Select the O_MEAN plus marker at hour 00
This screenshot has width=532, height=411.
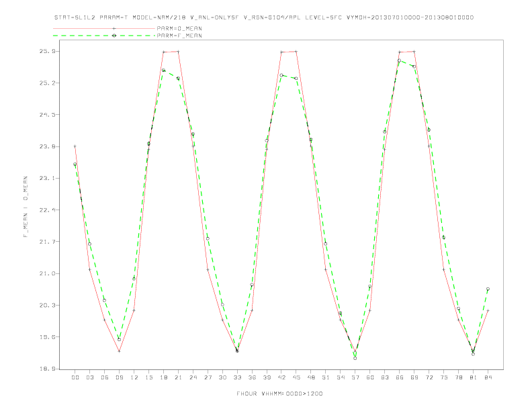pyautogui.click(x=75, y=146)
